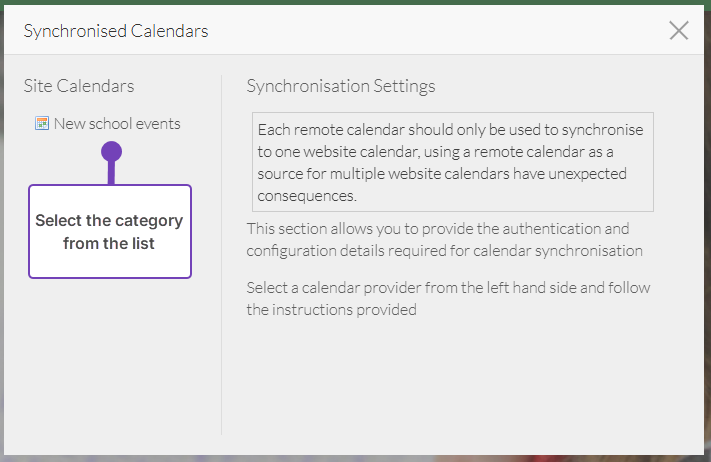Click the 'This section allows you' paragraph
711x462 pixels.
coord(444,239)
